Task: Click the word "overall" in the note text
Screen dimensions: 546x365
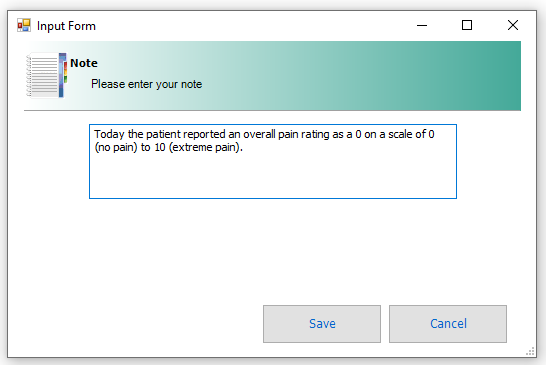Action: pos(259,134)
